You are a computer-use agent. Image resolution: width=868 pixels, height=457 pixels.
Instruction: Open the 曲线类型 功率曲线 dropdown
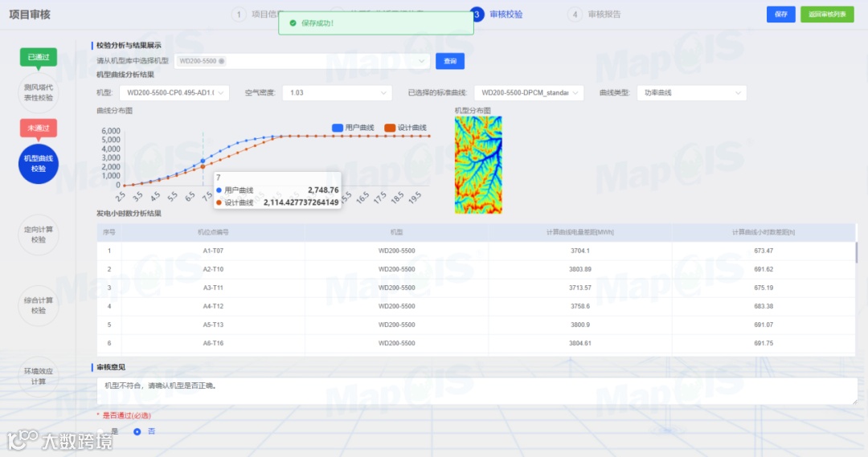click(x=691, y=92)
